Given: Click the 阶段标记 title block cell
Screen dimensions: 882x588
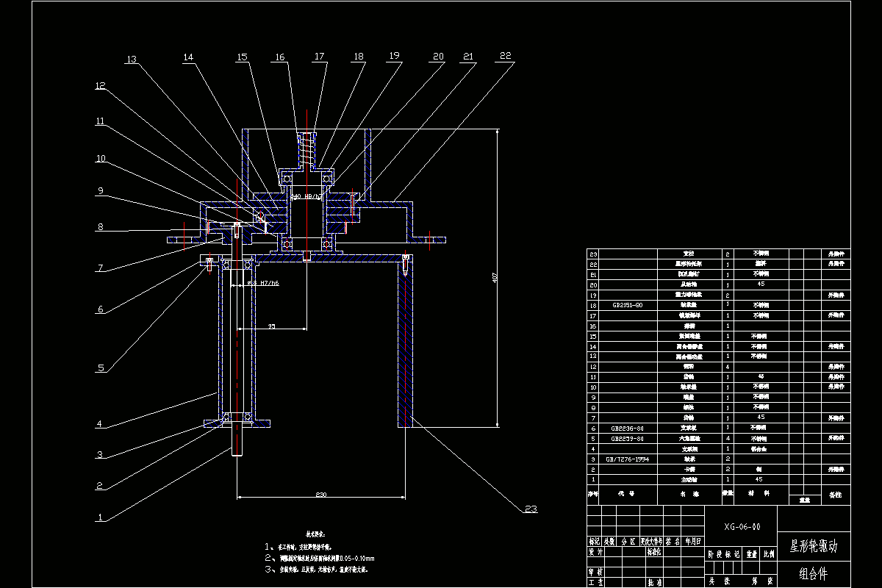Looking at the screenshot, I should click(723, 555).
